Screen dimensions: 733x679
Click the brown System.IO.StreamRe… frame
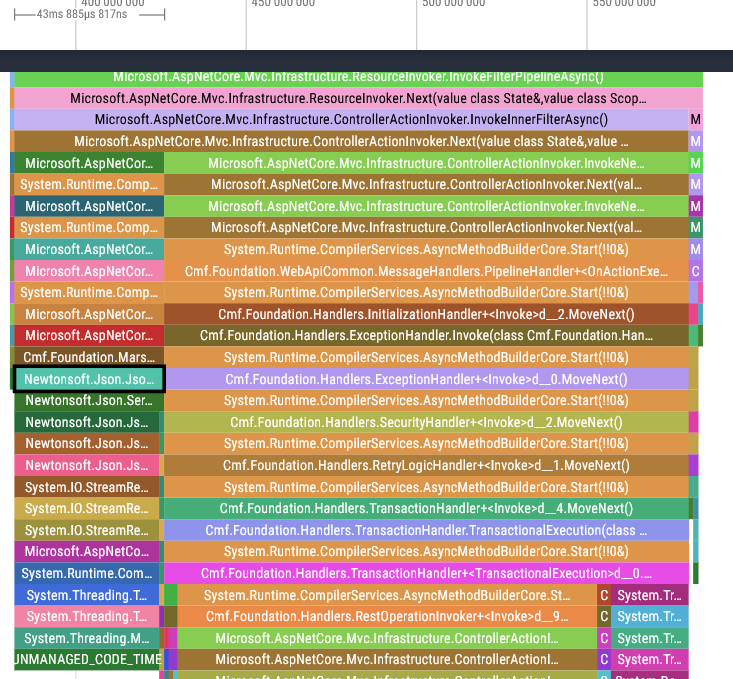pyautogui.click(x=86, y=488)
